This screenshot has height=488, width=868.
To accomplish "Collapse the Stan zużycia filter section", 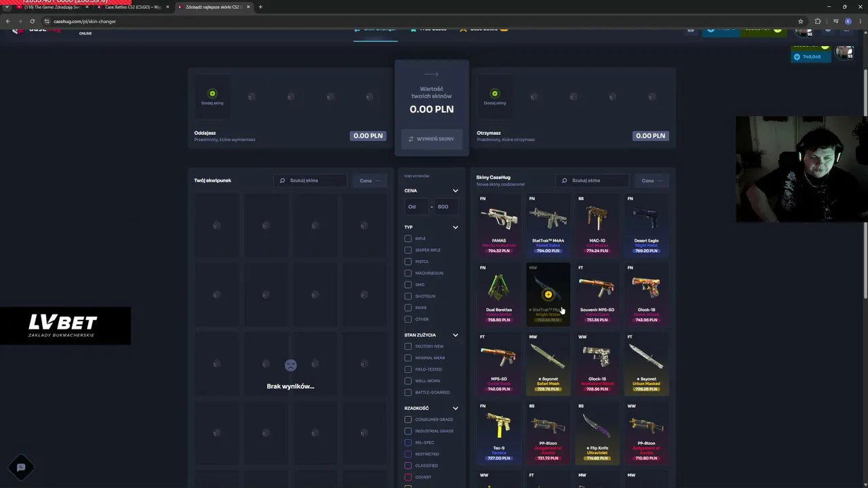I will 455,335.
